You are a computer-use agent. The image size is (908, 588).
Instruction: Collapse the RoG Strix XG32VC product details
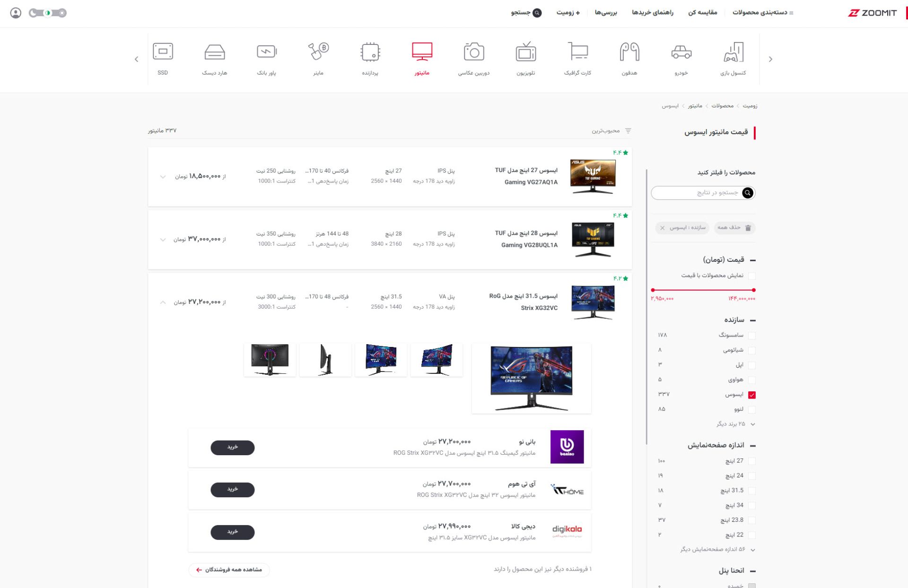[x=163, y=302]
